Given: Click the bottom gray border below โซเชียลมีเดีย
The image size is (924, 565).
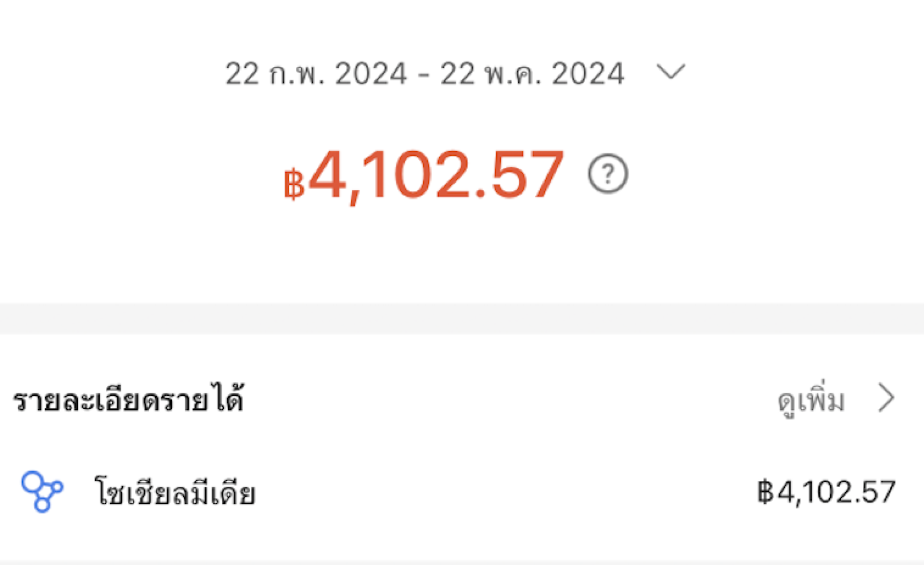Looking at the screenshot, I should click(x=462, y=562).
